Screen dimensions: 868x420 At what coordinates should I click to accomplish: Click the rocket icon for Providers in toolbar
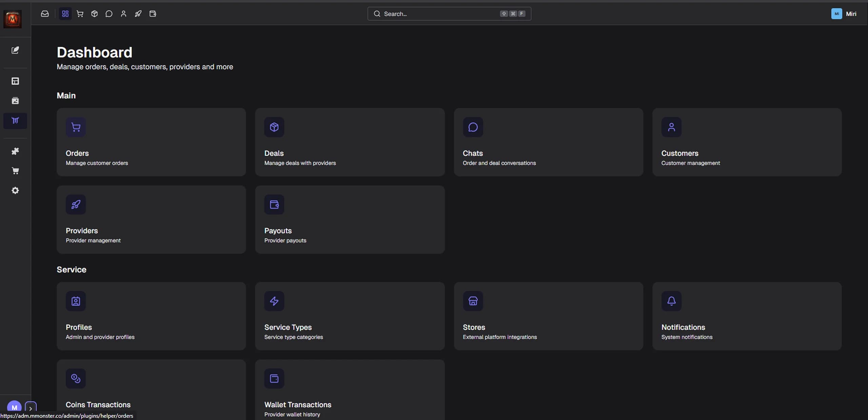[x=138, y=14]
